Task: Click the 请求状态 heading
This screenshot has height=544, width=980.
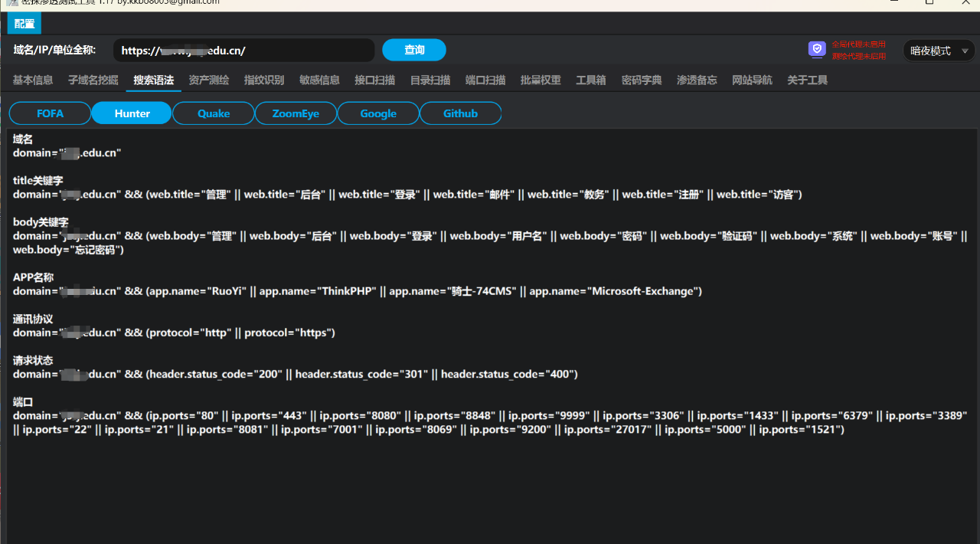Action: (33, 360)
